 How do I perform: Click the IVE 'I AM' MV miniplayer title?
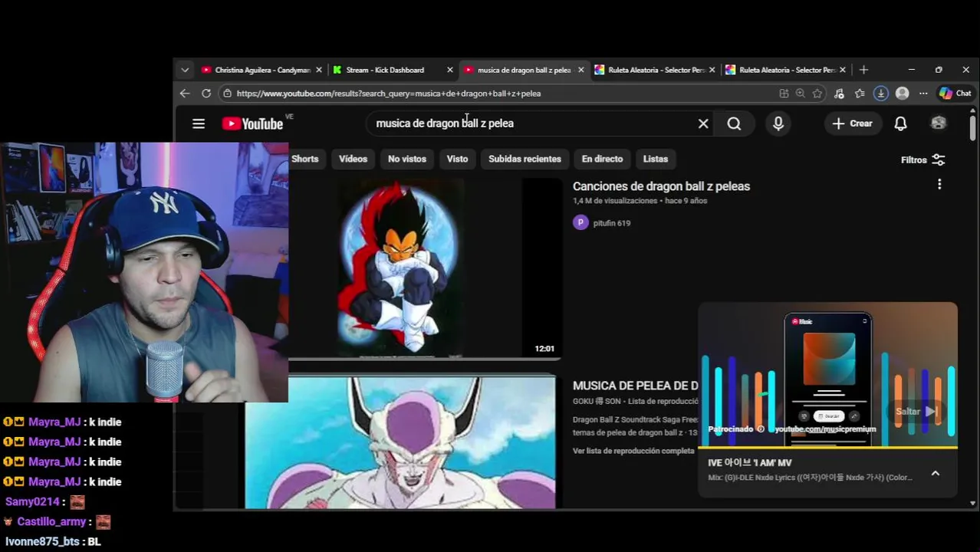tap(750, 463)
